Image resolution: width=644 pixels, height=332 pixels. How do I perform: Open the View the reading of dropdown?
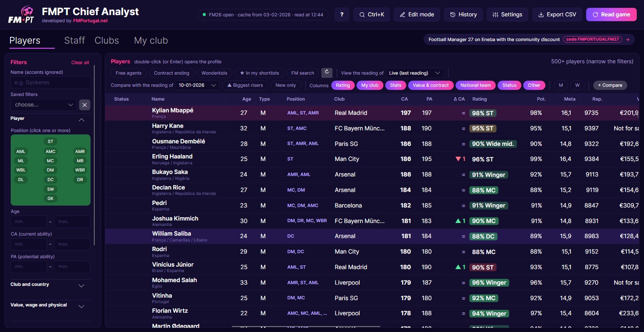tap(415, 73)
